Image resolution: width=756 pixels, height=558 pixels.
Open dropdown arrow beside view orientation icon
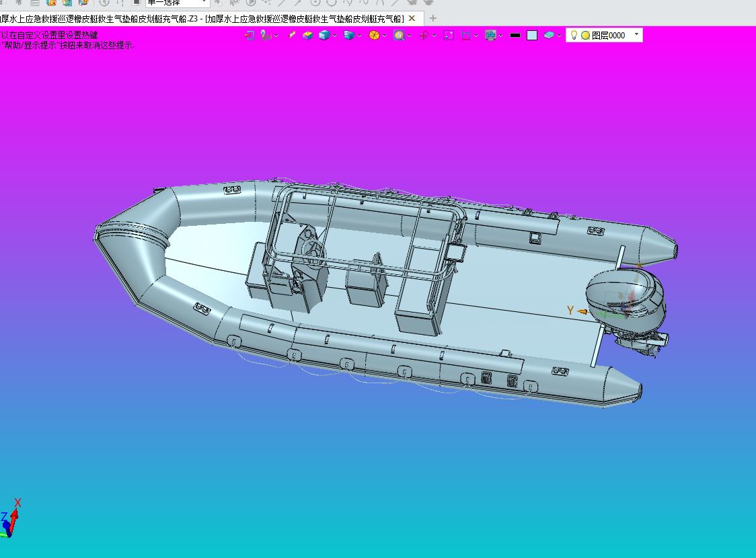pos(276,36)
